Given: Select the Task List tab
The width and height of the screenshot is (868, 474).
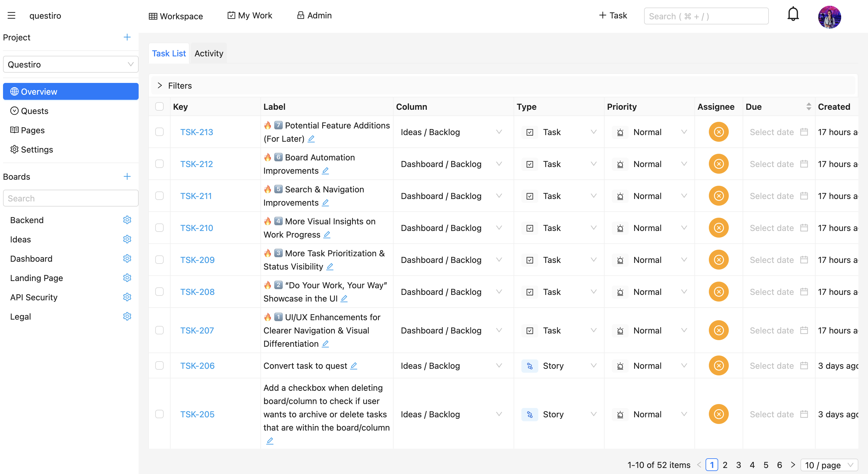Looking at the screenshot, I should pyautogui.click(x=169, y=53).
